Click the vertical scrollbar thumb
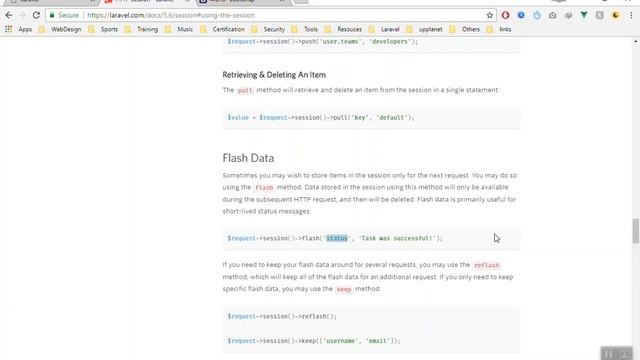This screenshot has height=360, width=640. [x=636, y=231]
